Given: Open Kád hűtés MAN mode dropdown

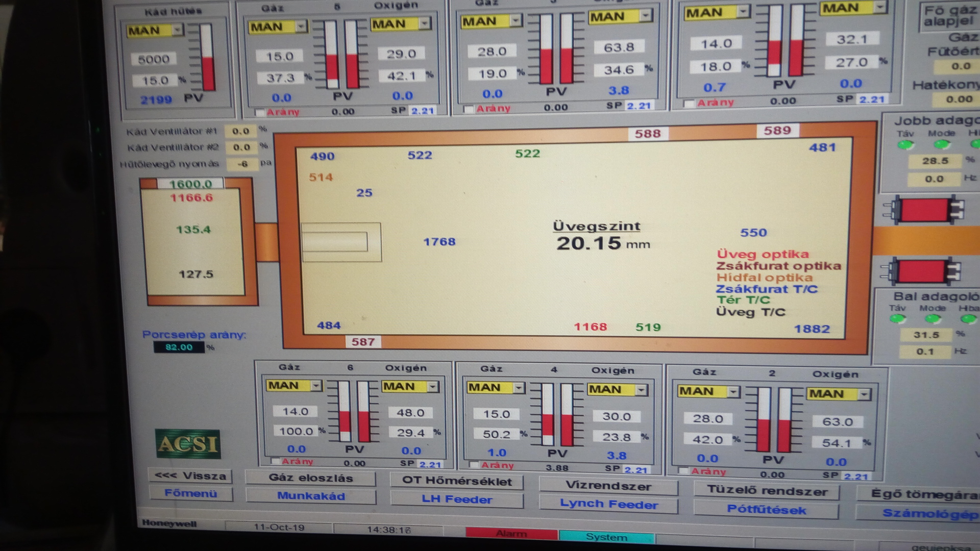Looking at the screenshot, I should [x=178, y=31].
